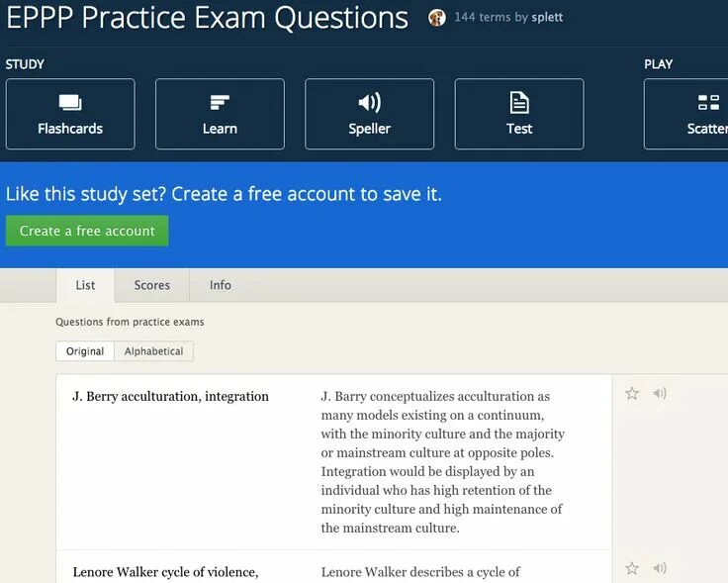Switch to the List tab
728x583 pixels.
[x=85, y=285]
